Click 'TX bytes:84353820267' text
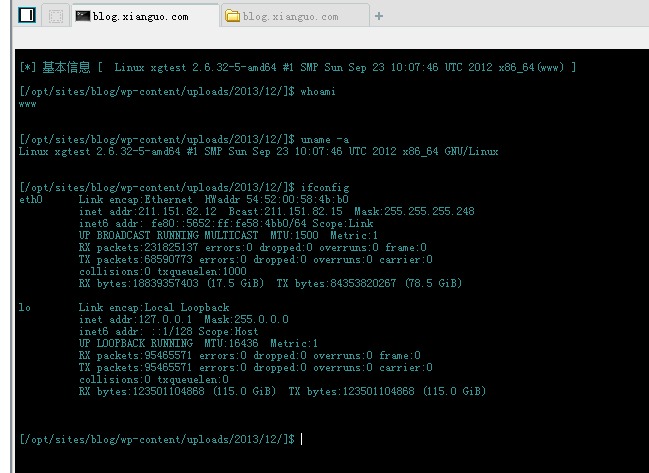 point(336,283)
